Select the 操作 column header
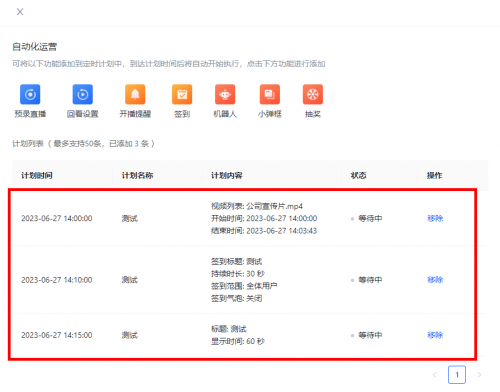The image size is (500, 392). tap(434, 175)
